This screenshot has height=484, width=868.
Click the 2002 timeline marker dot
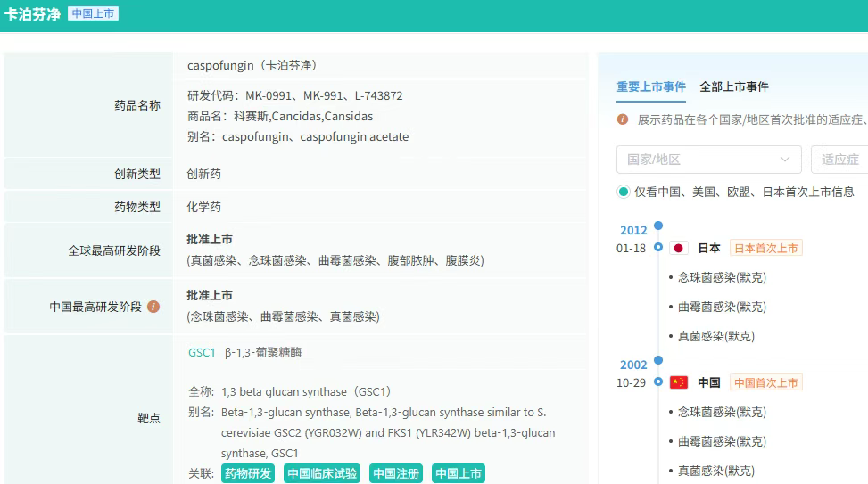[658, 361]
